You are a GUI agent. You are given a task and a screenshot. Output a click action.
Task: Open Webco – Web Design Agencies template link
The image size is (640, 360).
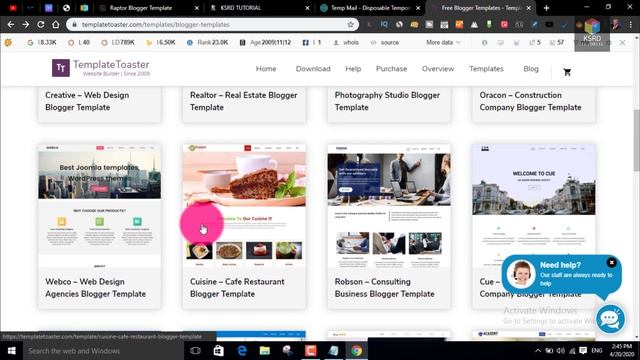click(96, 287)
